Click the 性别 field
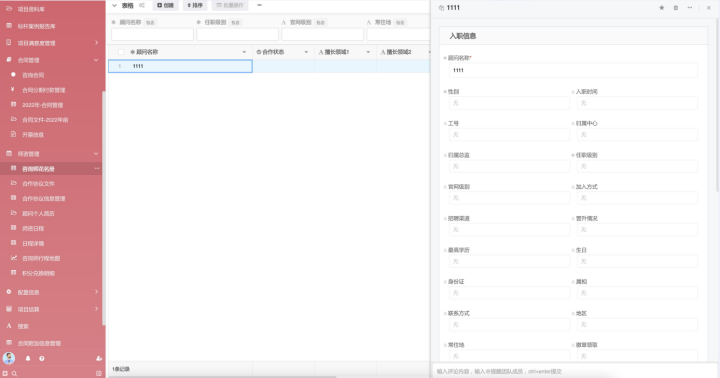Viewport: 720px width, 378px height. [x=509, y=103]
